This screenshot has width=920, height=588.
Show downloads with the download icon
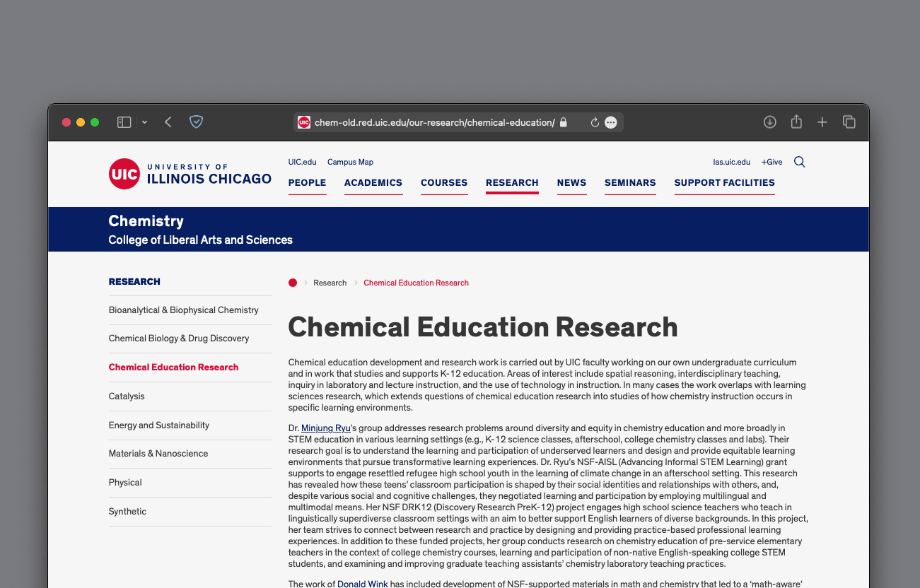point(770,122)
